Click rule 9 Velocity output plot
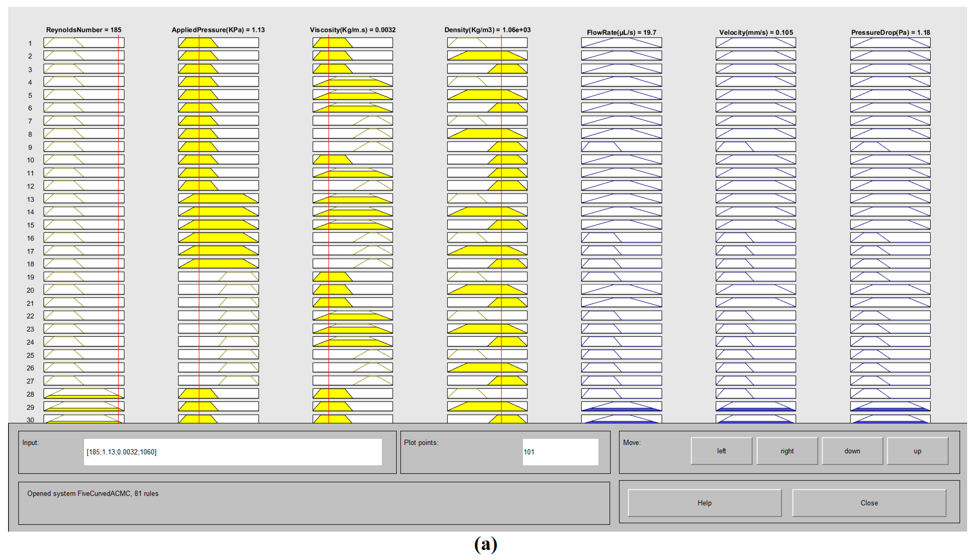The width and height of the screenshot is (975, 560). pyautogui.click(x=755, y=147)
